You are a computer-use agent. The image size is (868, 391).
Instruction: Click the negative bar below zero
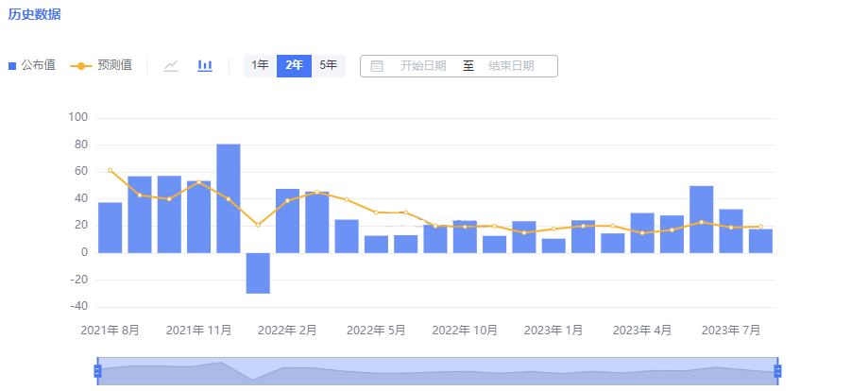258,273
